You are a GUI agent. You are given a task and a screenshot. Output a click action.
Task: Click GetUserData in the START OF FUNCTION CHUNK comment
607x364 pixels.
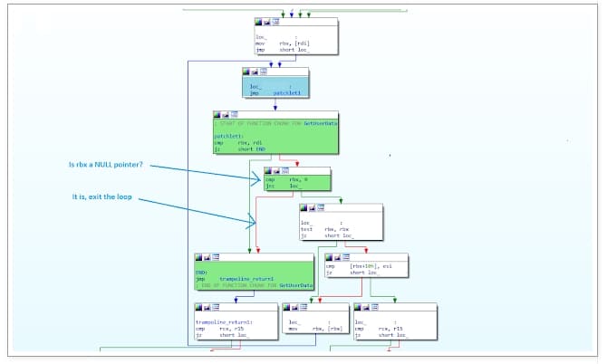tap(305, 122)
